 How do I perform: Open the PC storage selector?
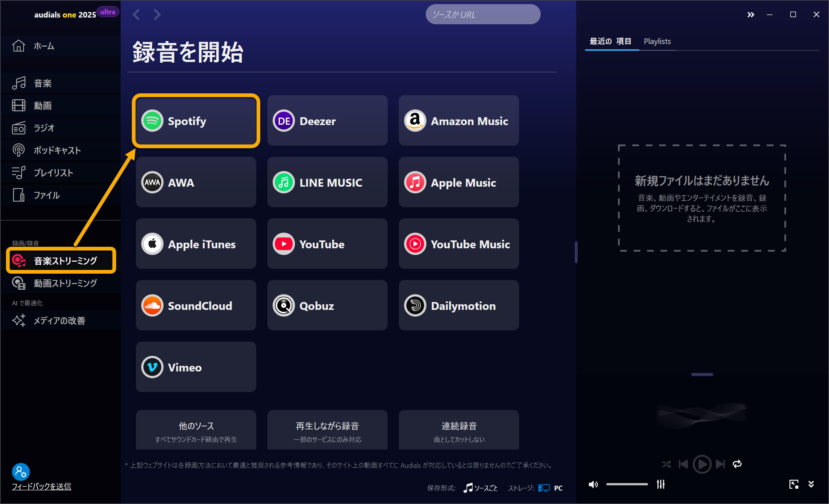(x=550, y=488)
